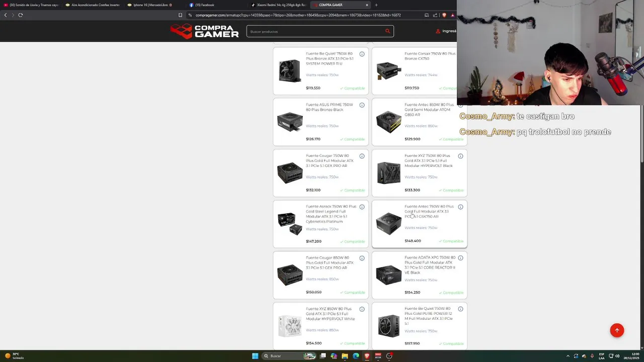
Task: Click the Antec ATOM G850 product image
Action: pos(388,122)
